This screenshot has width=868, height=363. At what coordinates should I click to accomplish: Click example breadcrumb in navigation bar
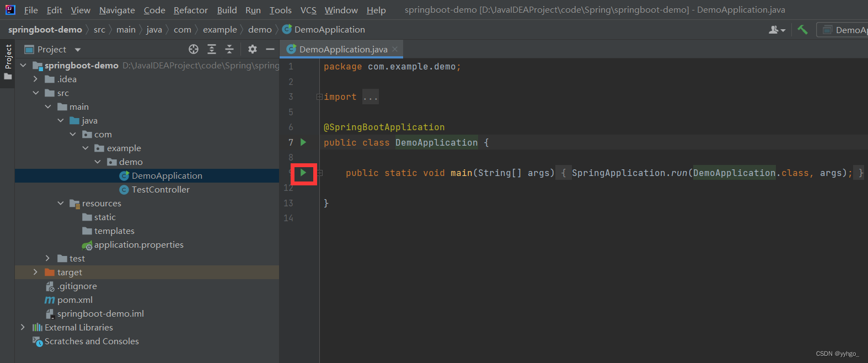[220, 30]
